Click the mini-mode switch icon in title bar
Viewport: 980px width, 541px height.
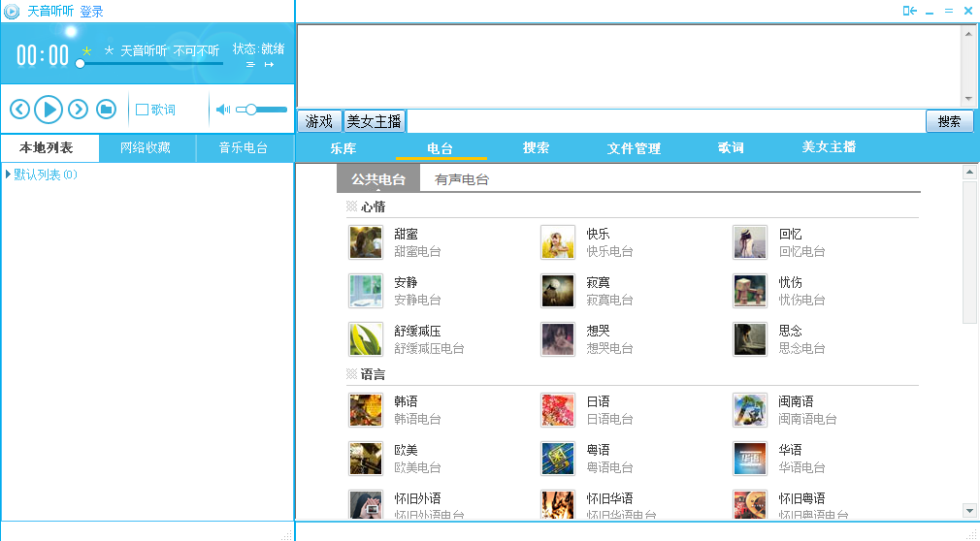coord(909,11)
